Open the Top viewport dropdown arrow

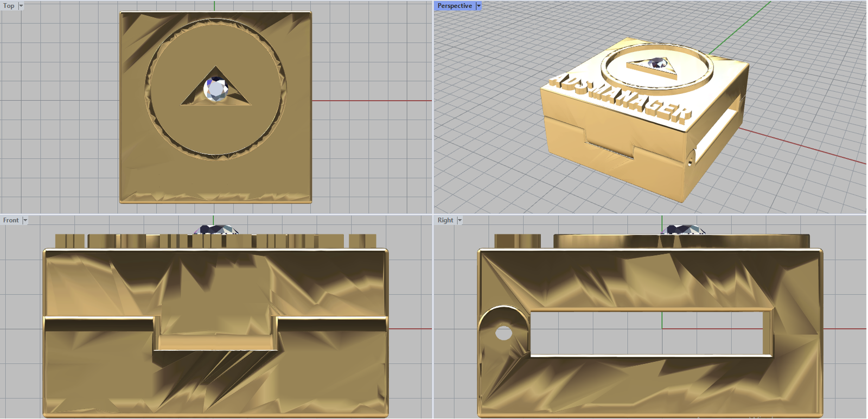pos(21,6)
